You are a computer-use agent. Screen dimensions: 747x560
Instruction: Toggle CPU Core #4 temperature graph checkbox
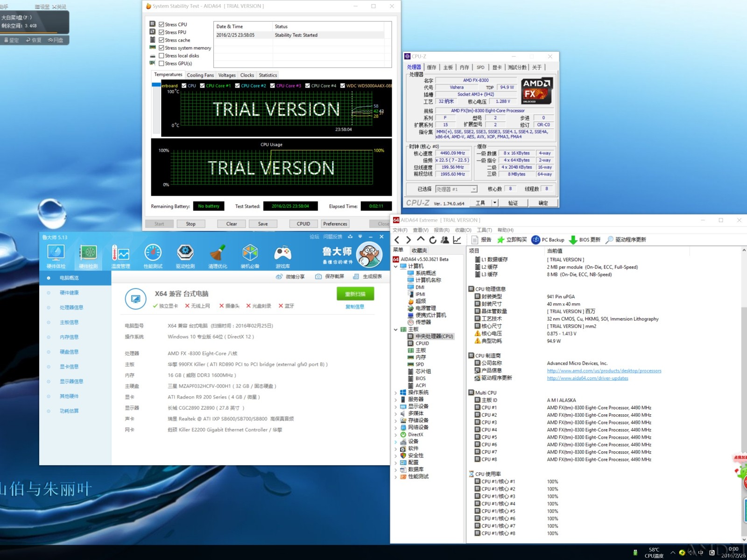(308, 86)
